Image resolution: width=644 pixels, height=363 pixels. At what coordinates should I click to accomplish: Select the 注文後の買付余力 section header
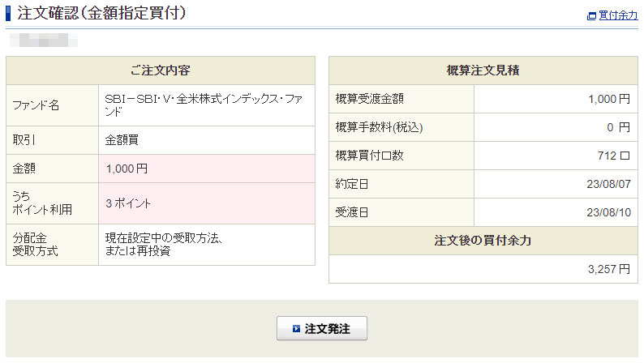[483, 241]
